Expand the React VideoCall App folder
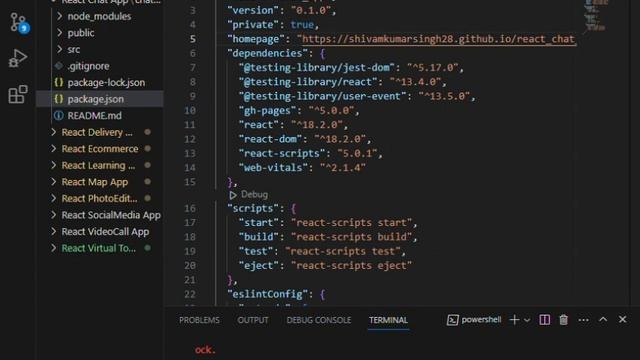 point(53,231)
